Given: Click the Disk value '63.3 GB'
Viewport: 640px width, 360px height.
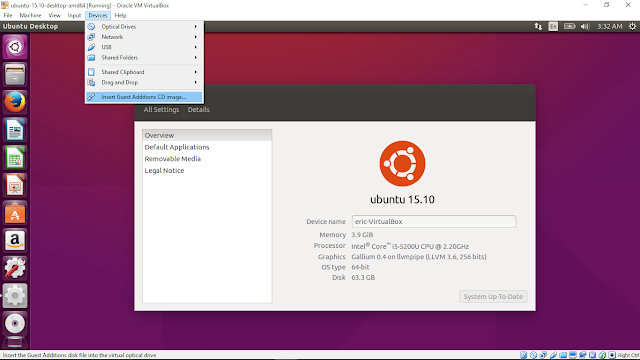Looking at the screenshot, I should click(363, 278).
